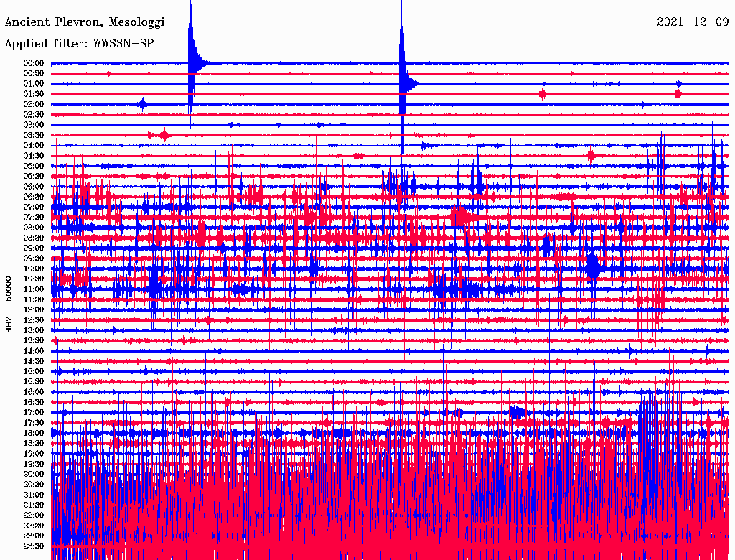Viewport: 735px width, 560px height.
Task: Select the 16:00 time label
Action: coord(34,392)
